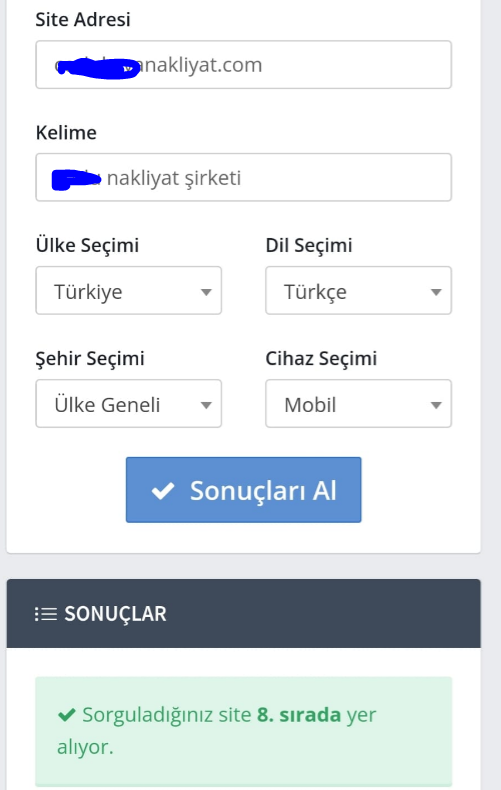The height and width of the screenshot is (790, 501).
Task: Click the arrow in the Türkçe dropdown
Action: [436, 292]
